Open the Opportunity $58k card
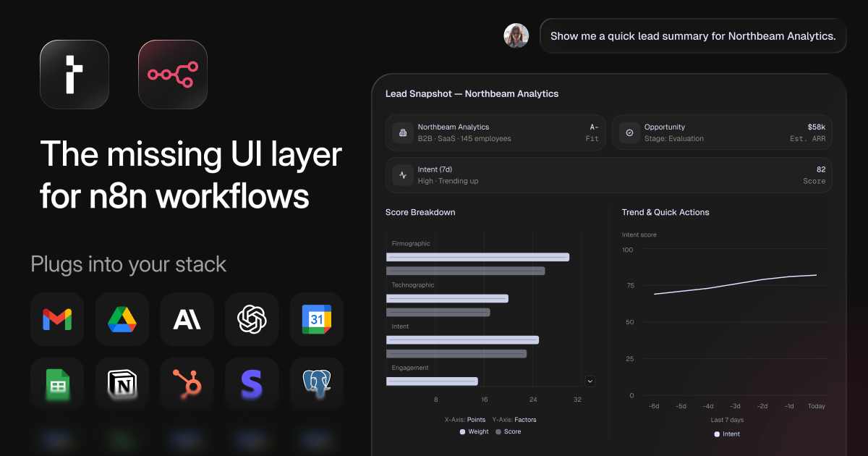Image resolution: width=868 pixels, height=456 pixels. (722, 132)
